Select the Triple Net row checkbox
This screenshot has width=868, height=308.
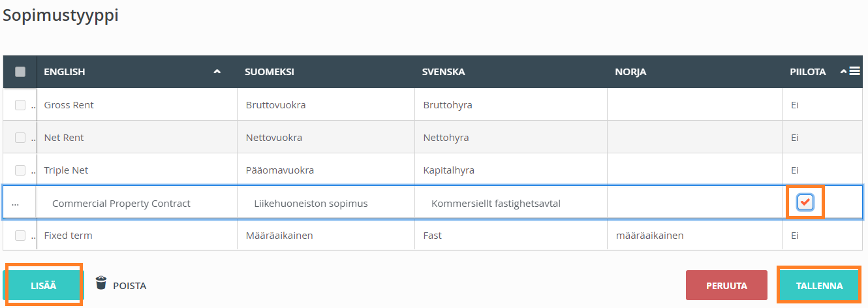point(20,170)
